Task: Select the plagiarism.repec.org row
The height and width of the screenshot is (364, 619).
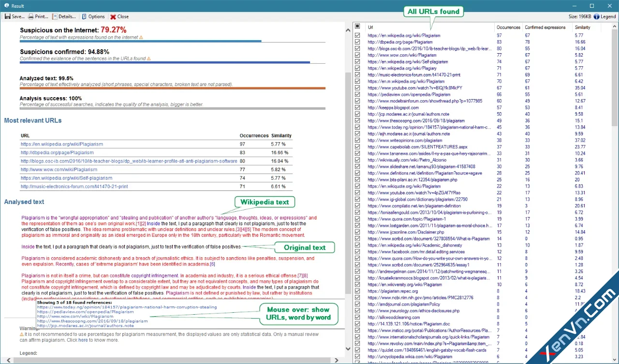Action: point(482,291)
